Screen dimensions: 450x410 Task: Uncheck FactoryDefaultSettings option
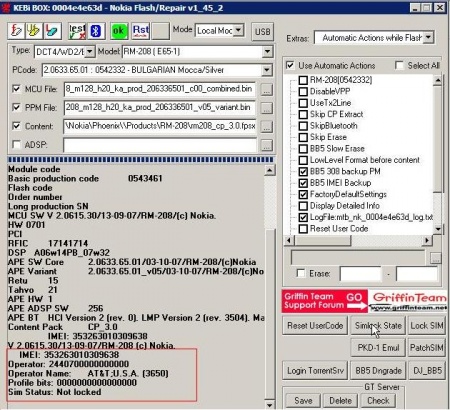[x=303, y=194]
